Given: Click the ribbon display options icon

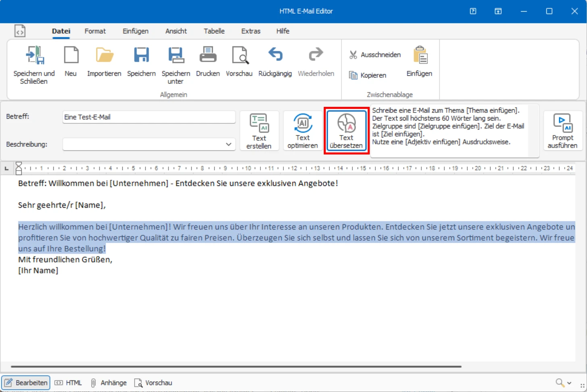Looking at the screenshot, I should [498, 11].
